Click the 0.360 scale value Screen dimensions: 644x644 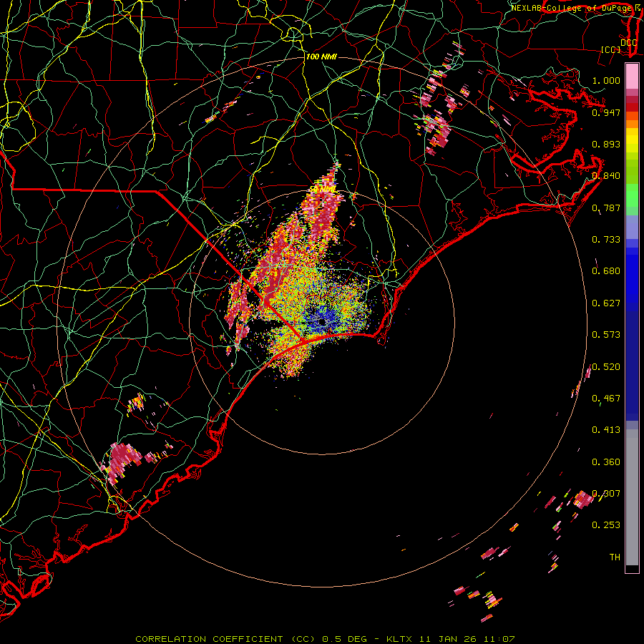(x=606, y=462)
